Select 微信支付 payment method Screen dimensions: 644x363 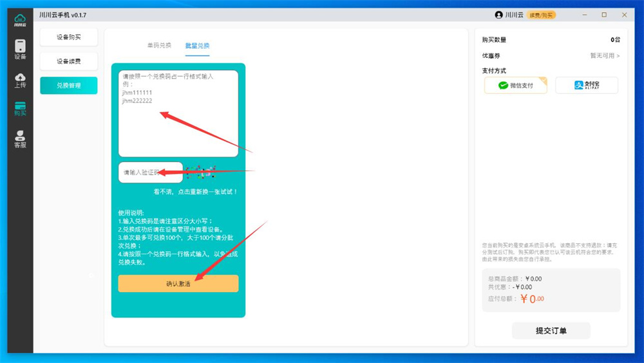515,86
